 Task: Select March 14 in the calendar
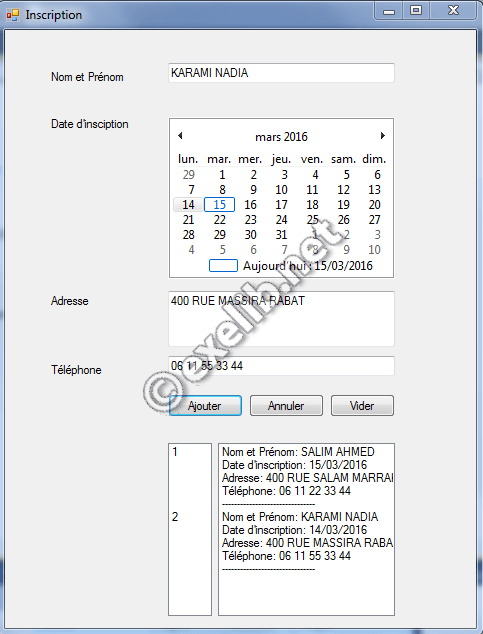(188, 205)
